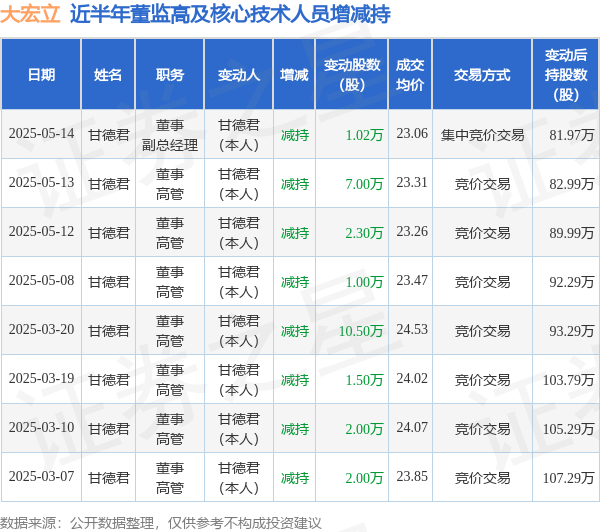600x532 pixels.
Task: Click the 日期 column header
Action: (x=41, y=75)
